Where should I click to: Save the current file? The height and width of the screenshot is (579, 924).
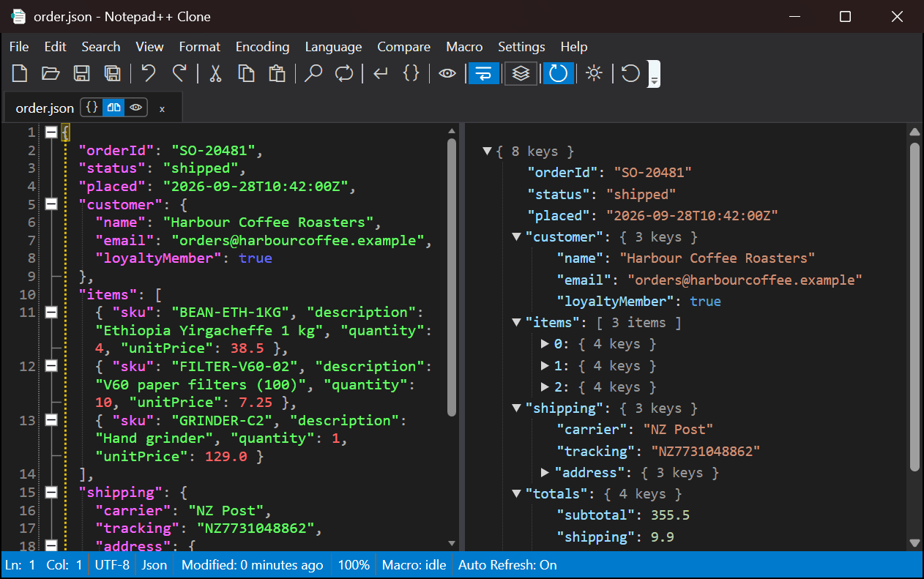click(81, 73)
